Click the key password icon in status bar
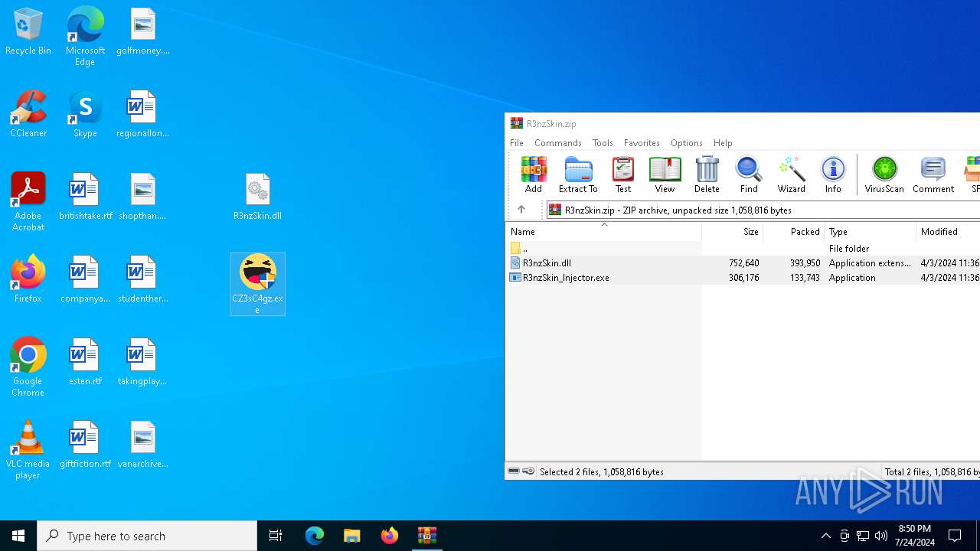 click(528, 471)
